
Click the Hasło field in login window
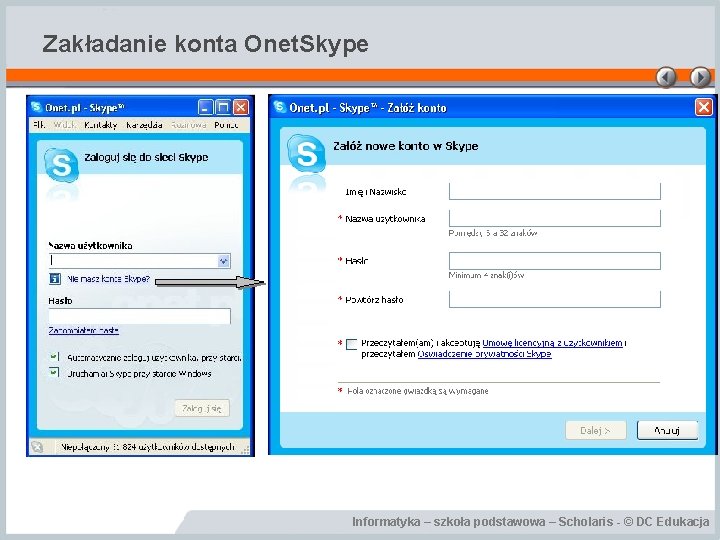[x=140, y=316]
